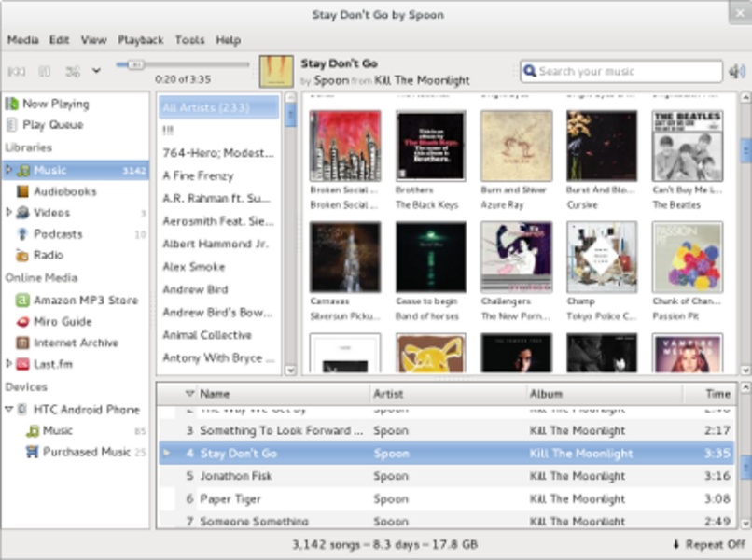This screenshot has width=752, height=560.
Task: Open the shuffle mode dropdown arrow
Action: point(96,71)
